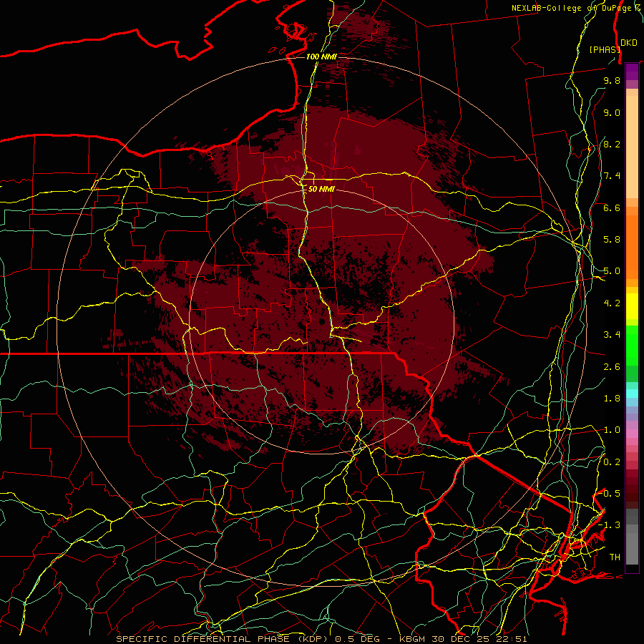This screenshot has height=644, width=644.
Task: Click the -0.5 legend value
Action: [x=610, y=494]
